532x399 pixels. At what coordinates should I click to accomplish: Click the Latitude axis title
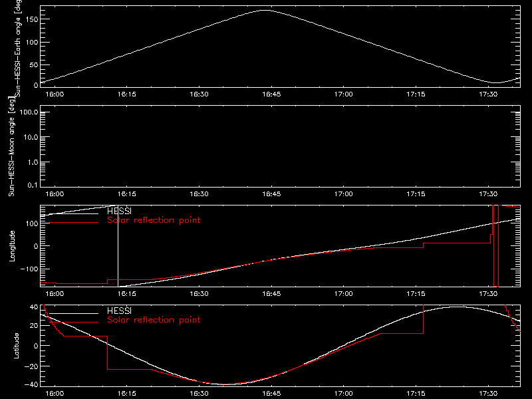(x=16, y=346)
